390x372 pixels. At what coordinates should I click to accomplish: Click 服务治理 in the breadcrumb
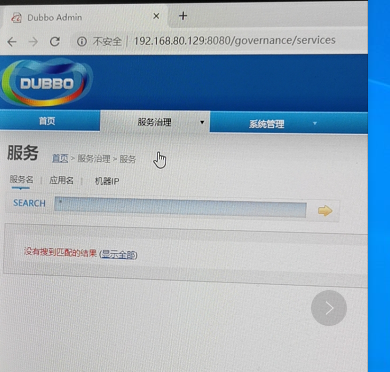(94, 159)
